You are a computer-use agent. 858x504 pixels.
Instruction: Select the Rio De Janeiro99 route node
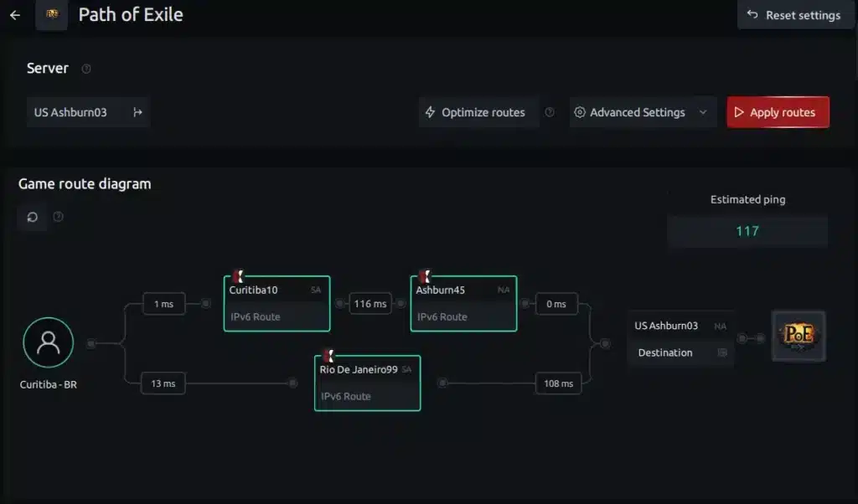tap(368, 383)
